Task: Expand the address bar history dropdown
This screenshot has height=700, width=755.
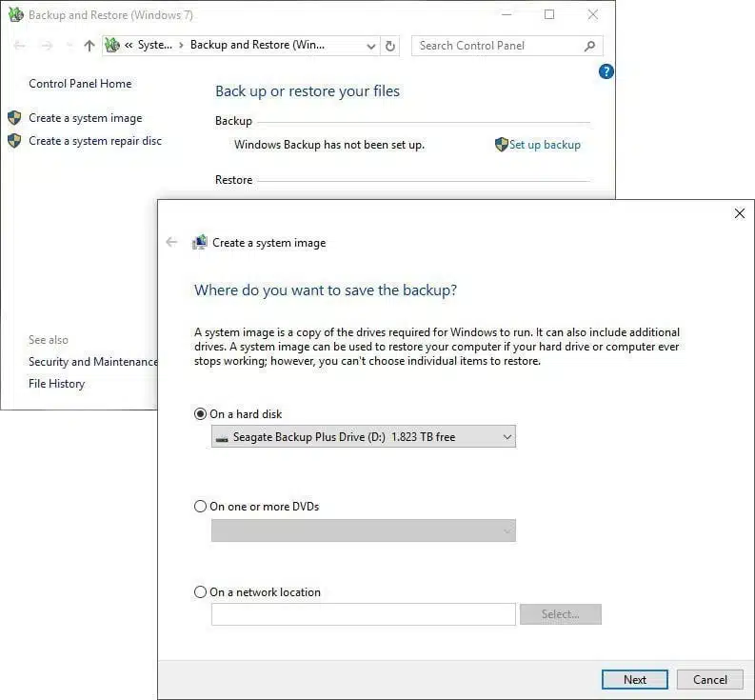Action: 370,47
